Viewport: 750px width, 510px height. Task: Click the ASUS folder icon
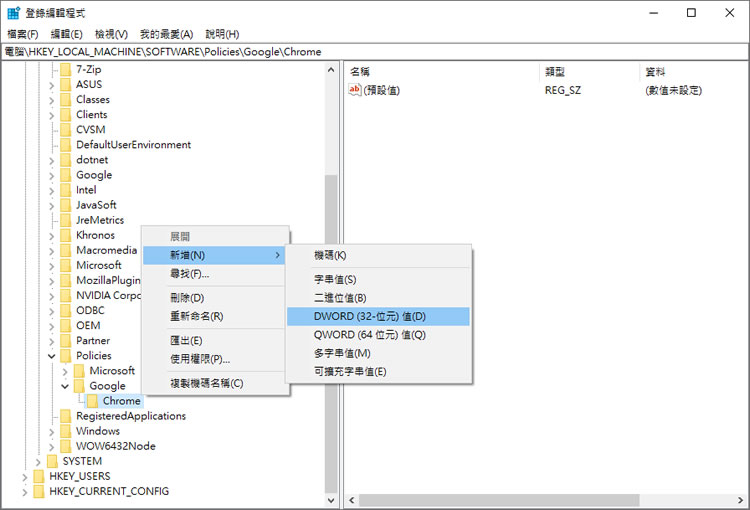click(x=66, y=85)
